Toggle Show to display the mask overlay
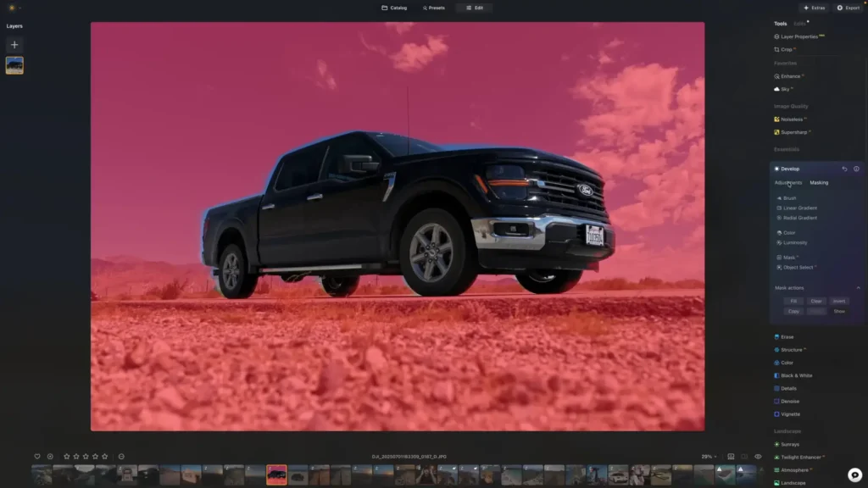The height and width of the screenshot is (488, 868). pos(839,311)
